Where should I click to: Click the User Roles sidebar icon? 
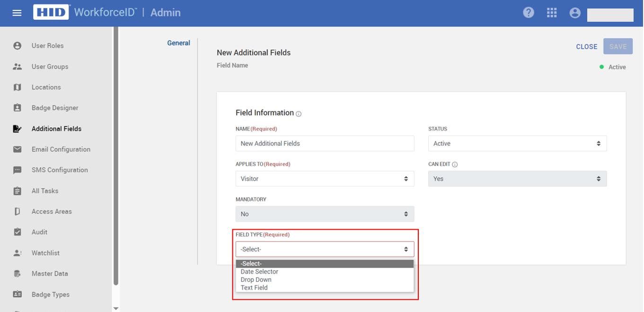pos(18,46)
